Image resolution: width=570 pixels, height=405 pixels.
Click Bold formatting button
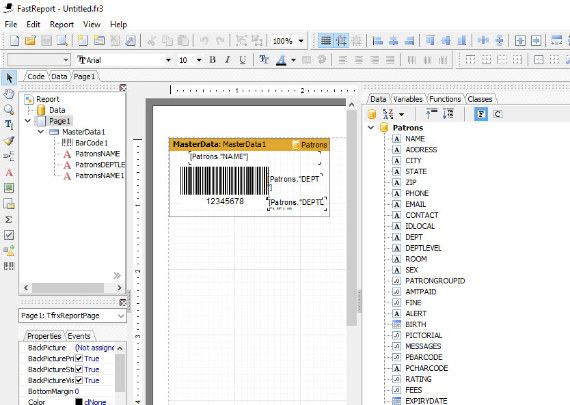213,60
